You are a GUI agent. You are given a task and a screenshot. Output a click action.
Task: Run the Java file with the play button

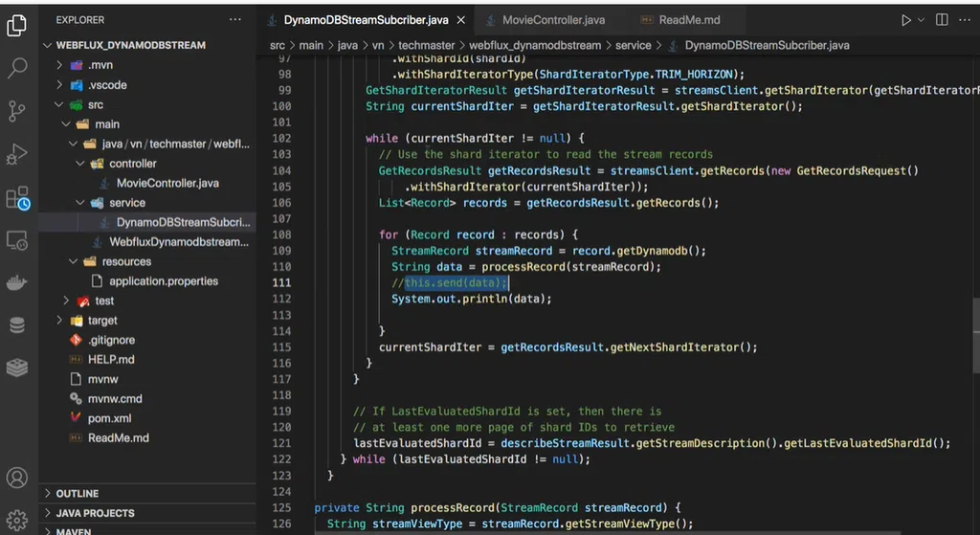point(905,20)
